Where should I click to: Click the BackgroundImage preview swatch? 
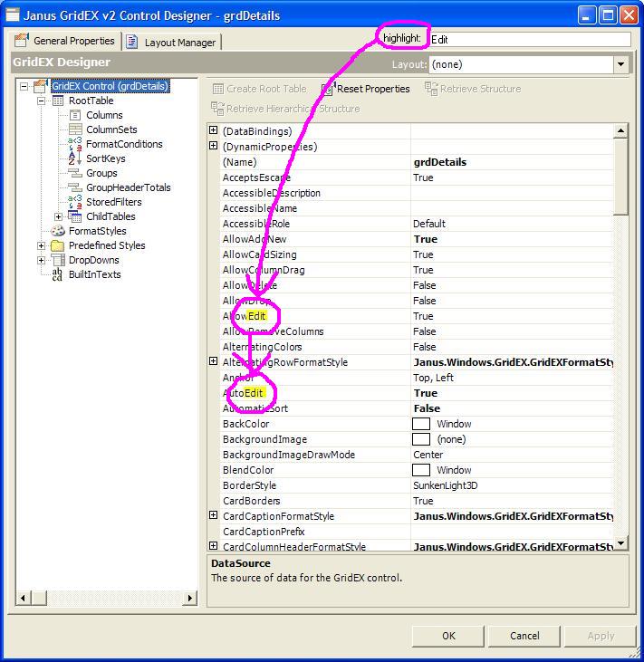[421, 439]
